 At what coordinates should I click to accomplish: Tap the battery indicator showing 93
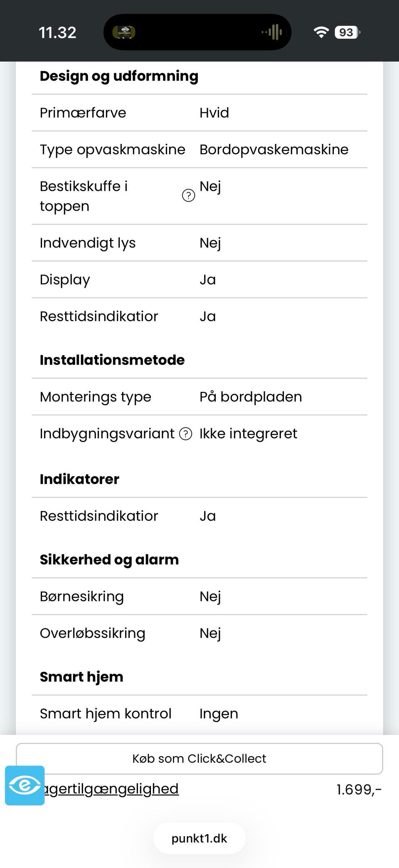347,32
